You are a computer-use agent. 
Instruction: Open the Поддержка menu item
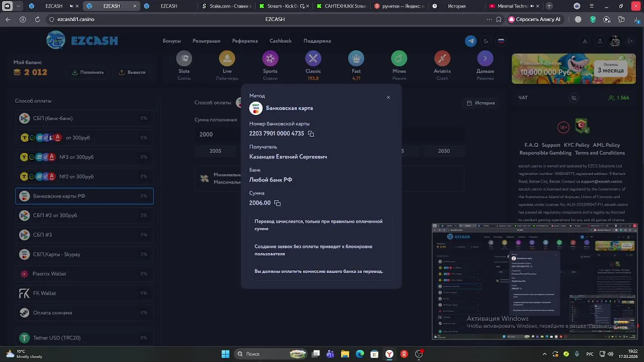[317, 41]
